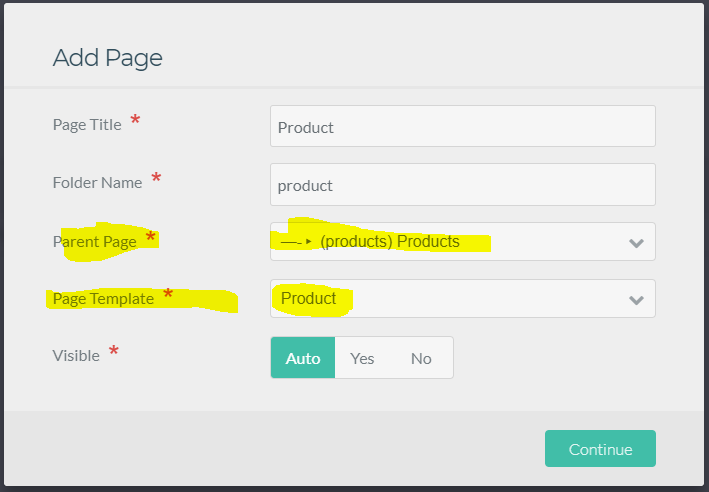The width and height of the screenshot is (709, 492).
Task: Click the red asterisk beside Folder Name
Action: 156,180
